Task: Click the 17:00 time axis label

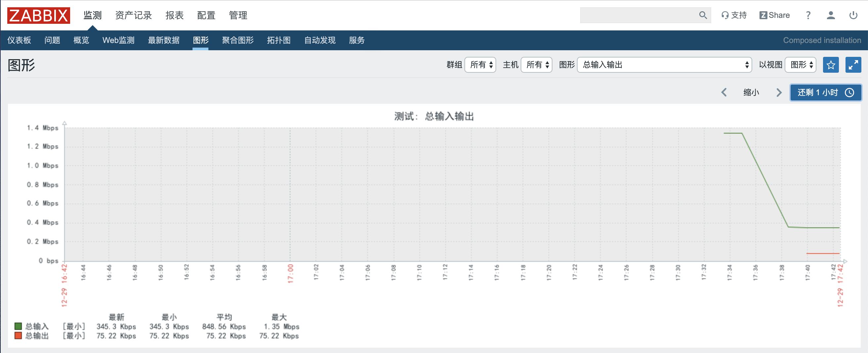Action: [x=290, y=273]
